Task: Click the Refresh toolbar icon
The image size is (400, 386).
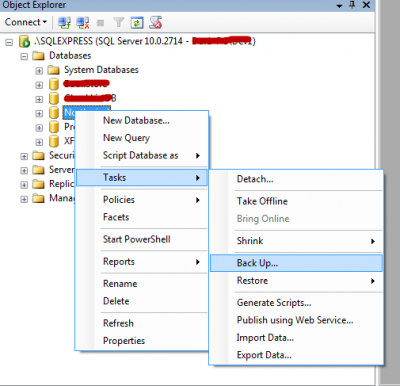Action: pyautogui.click(x=137, y=23)
